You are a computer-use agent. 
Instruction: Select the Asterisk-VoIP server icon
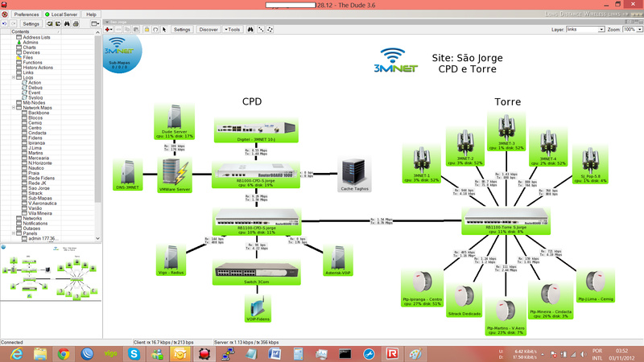338,261
